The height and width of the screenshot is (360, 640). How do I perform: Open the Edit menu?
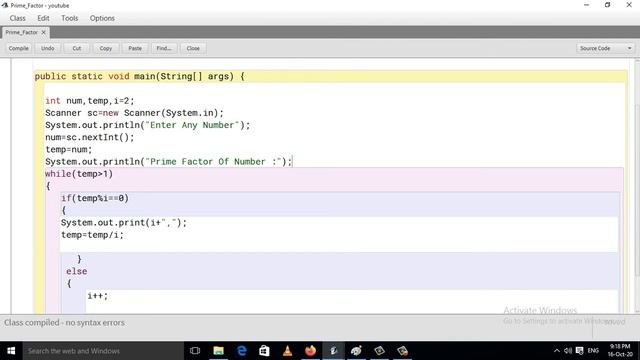[43, 18]
